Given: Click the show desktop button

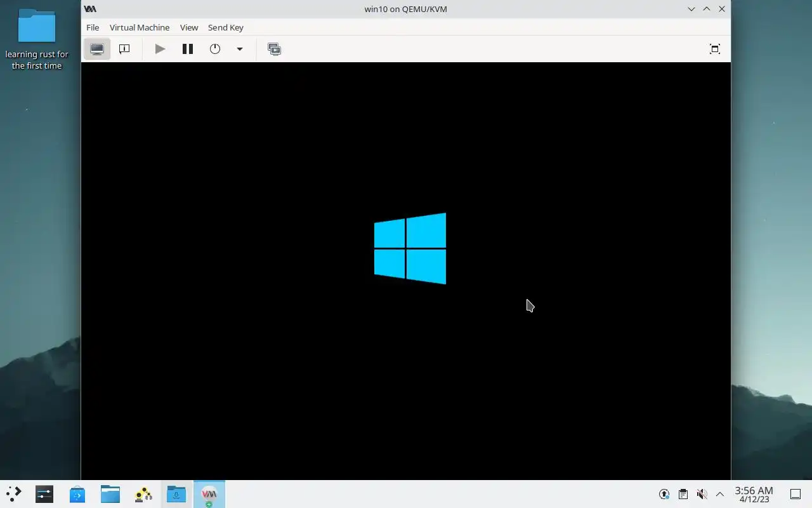Looking at the screenshot, I should 796,494.
